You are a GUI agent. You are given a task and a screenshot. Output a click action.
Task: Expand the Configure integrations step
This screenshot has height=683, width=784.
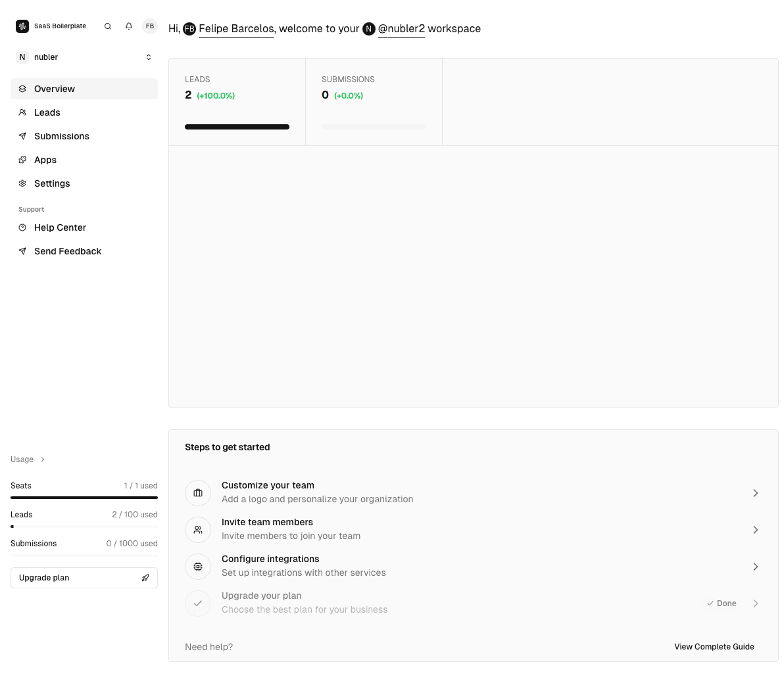pos(755,566)
